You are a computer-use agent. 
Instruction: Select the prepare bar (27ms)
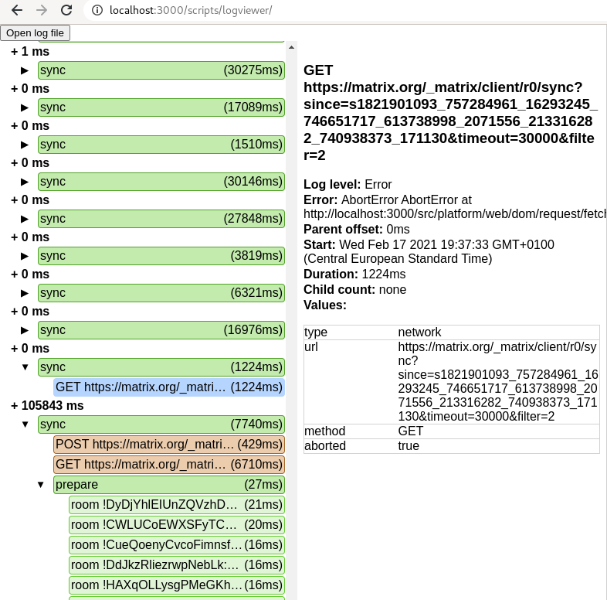pos(168,484)
